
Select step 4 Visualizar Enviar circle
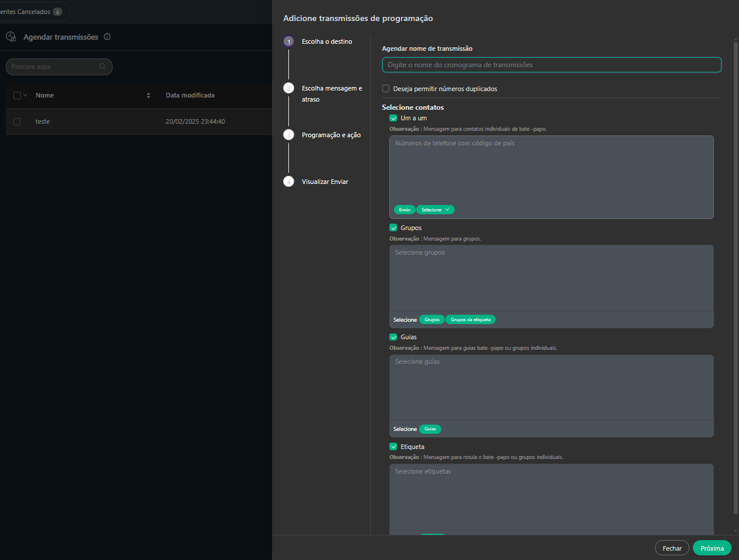pos(288,182)
